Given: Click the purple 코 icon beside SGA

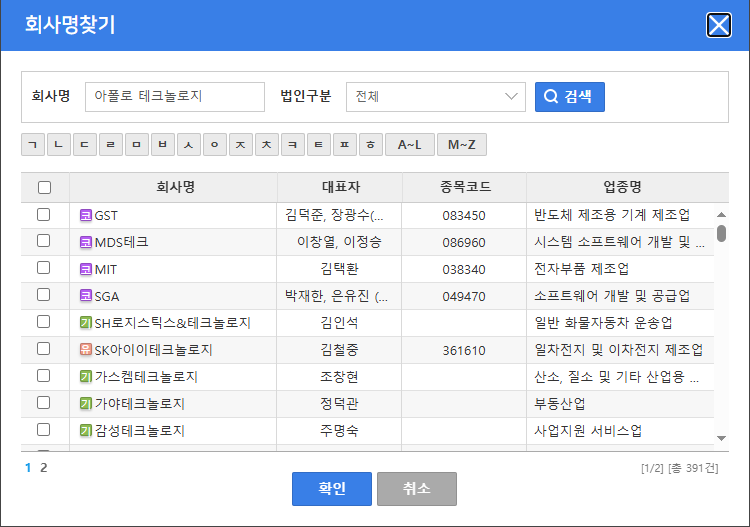Looking at the screenshot, I should coord(86,296).
